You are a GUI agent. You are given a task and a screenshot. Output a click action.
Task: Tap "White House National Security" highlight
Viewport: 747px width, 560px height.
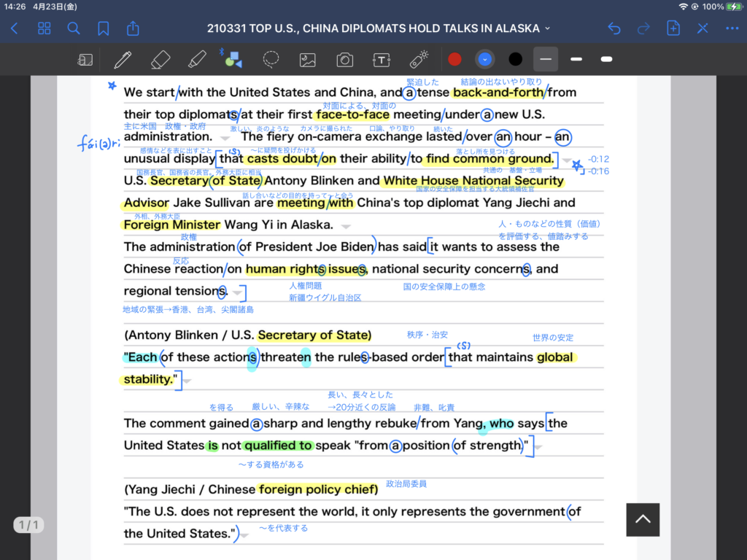[473, 181]
